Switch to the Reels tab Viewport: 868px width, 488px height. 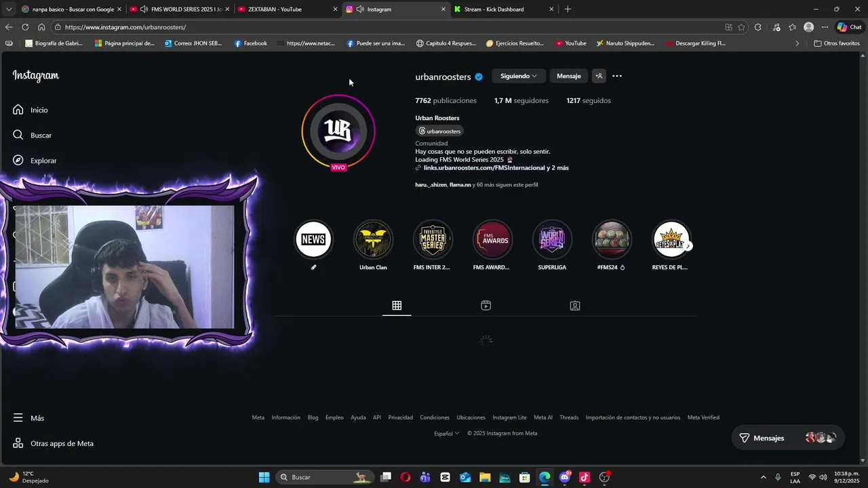(x=486, y=306)
